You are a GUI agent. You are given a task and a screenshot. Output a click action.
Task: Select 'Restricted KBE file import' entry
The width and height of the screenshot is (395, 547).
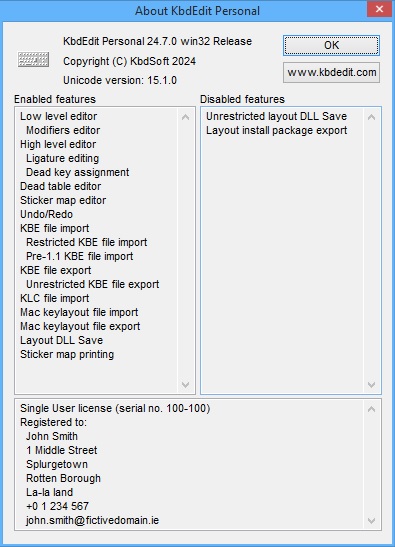click(x=87, y=242)
